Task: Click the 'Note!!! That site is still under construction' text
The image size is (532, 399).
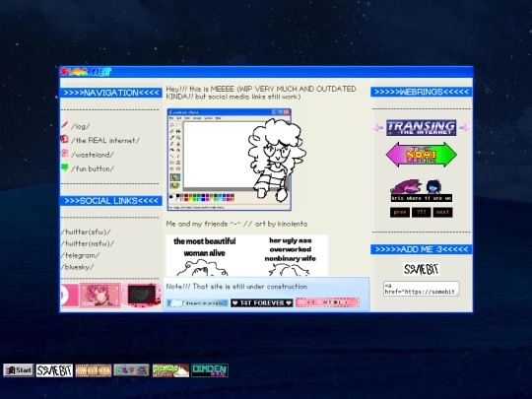Action: 236,287
